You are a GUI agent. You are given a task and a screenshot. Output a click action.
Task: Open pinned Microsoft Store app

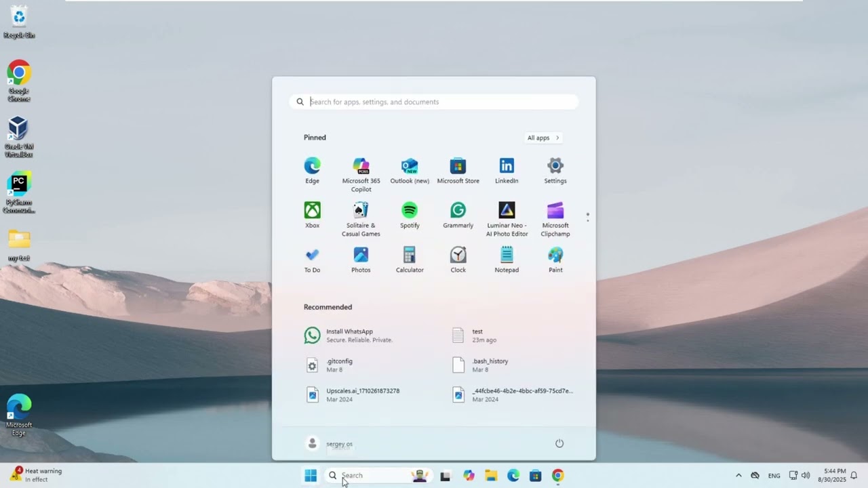[458, 171]
